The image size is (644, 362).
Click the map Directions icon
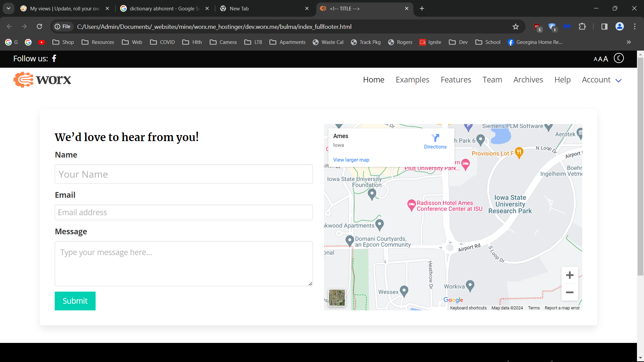(435, 138)
